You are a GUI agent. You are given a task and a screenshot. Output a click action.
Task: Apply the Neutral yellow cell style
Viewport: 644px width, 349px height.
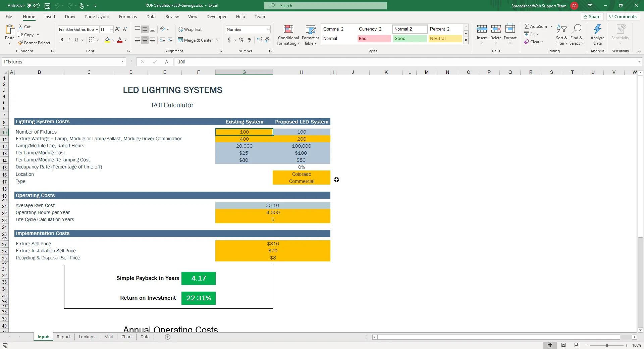coord(445,39)
